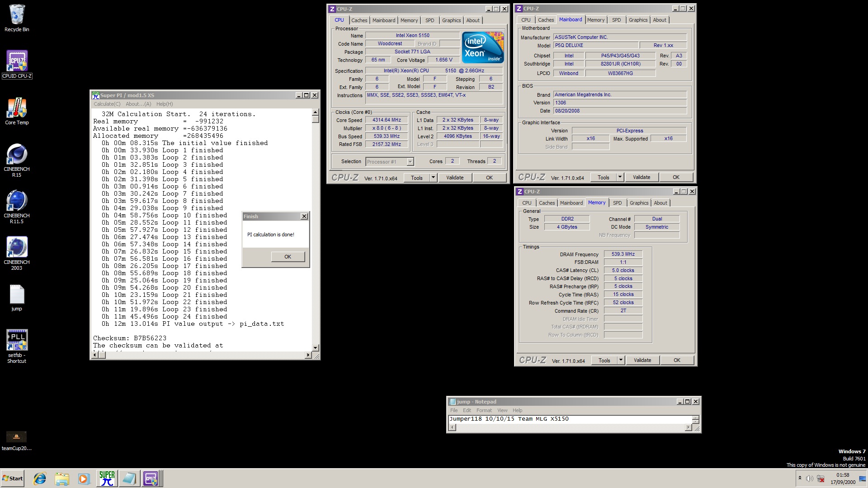Expand Tools dropdown arrow in Mainboard window
Image resolution: width=868 pixels, height=488 pixels.
620,178
